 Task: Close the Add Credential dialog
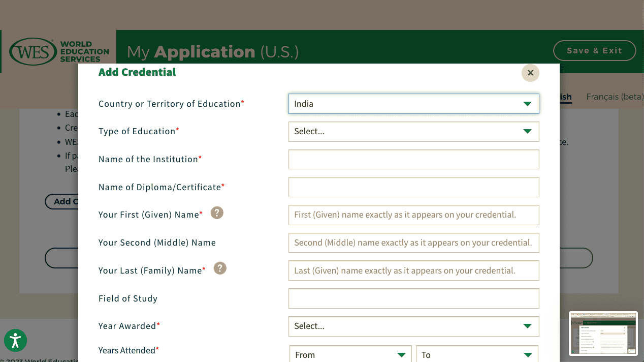tap(530, 73)
